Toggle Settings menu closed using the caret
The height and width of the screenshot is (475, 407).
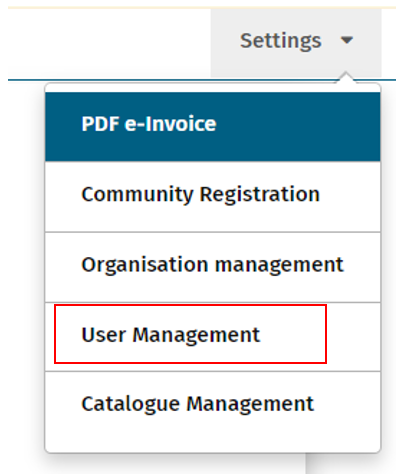pyautogui.click(x=347, y=40)
